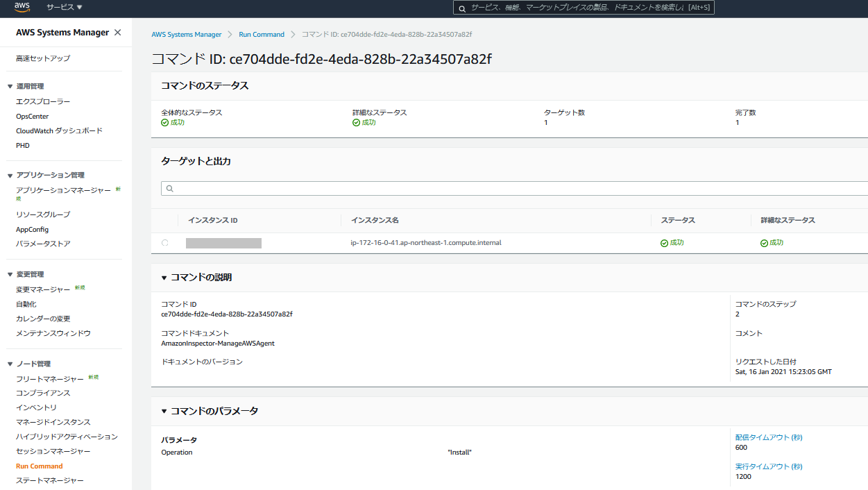Image resolution: width=868 pixels, height=490 pixels.
Task: Click success icon under 全体的なステータス
Action: pos(164,122)
